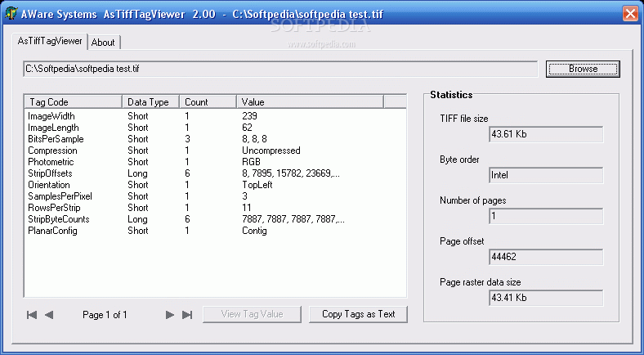Select the RowsPerStrip tag row
The image size is (644, 355).
215,208
